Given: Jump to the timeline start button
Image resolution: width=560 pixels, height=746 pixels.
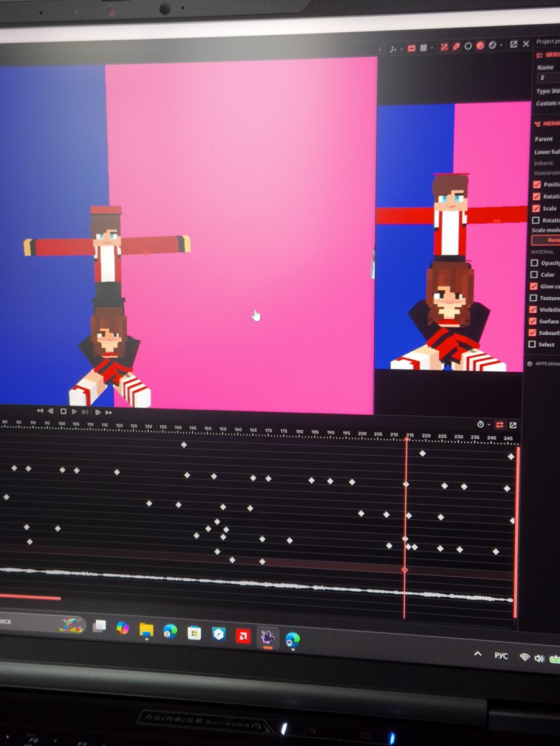Looking at the screenshot, I should [40, 411].
